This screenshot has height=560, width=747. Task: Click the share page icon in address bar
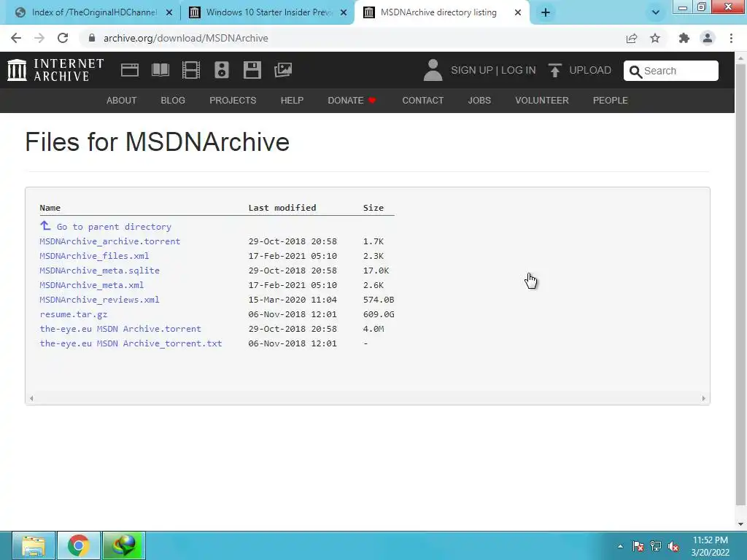pos(632,38)
